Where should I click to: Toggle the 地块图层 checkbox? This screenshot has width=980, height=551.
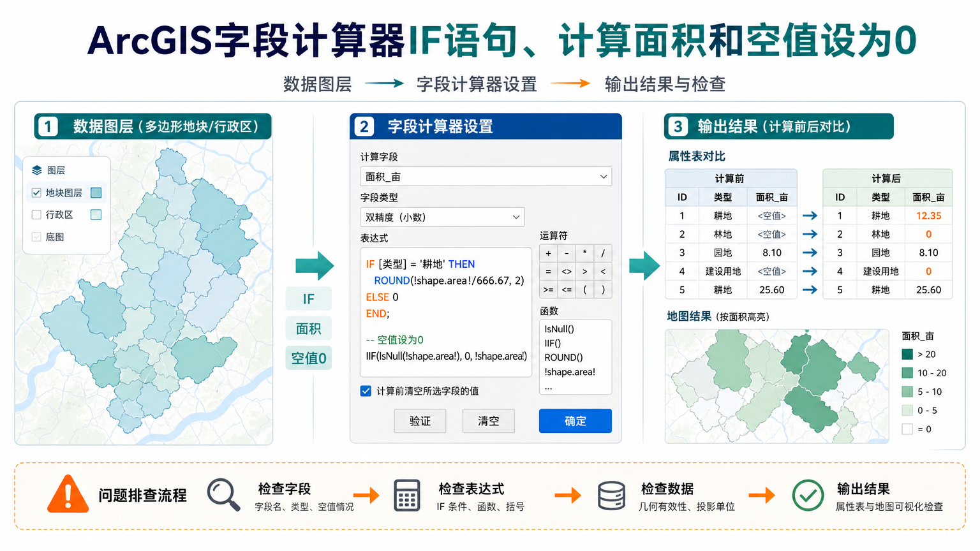(x=36, y=193)
